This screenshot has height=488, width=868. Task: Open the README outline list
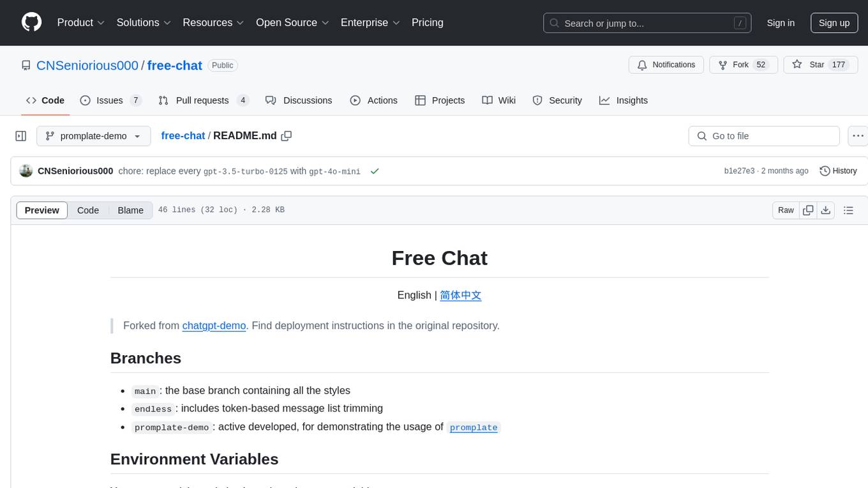tap(848, 210)
